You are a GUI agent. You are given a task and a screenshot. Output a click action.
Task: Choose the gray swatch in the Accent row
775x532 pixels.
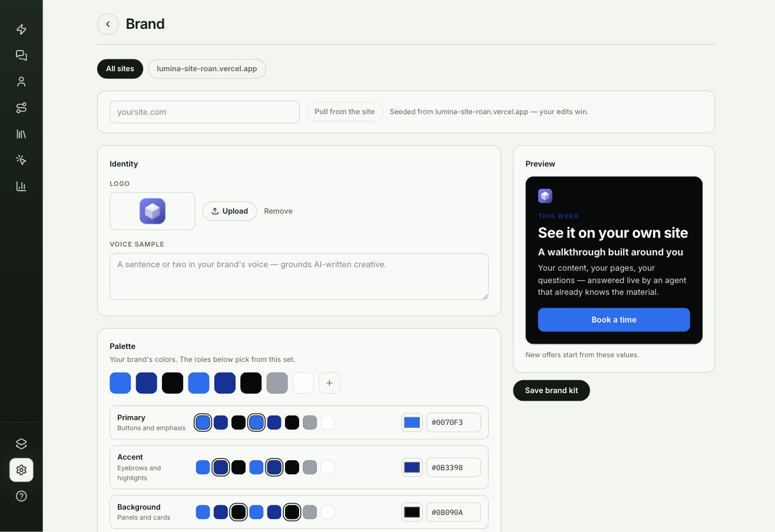(310, 467)
